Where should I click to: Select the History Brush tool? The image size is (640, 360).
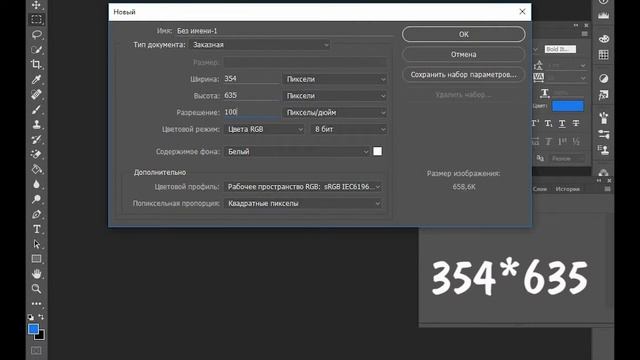click(x=36, y=139)
